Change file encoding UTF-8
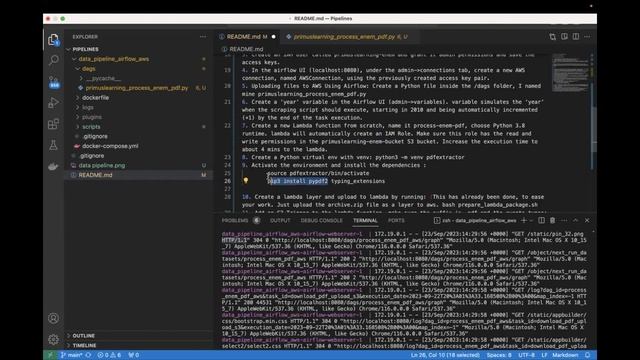 tap(527, 355)
